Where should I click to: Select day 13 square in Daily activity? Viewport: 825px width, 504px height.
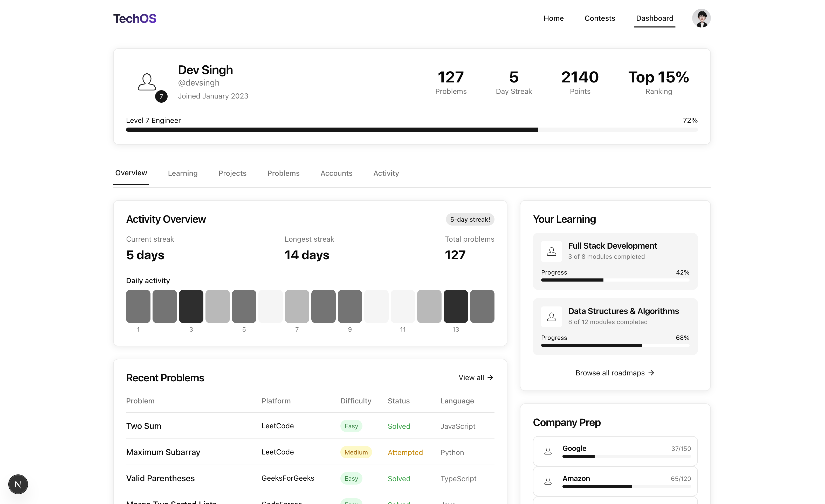click(456, 306)
